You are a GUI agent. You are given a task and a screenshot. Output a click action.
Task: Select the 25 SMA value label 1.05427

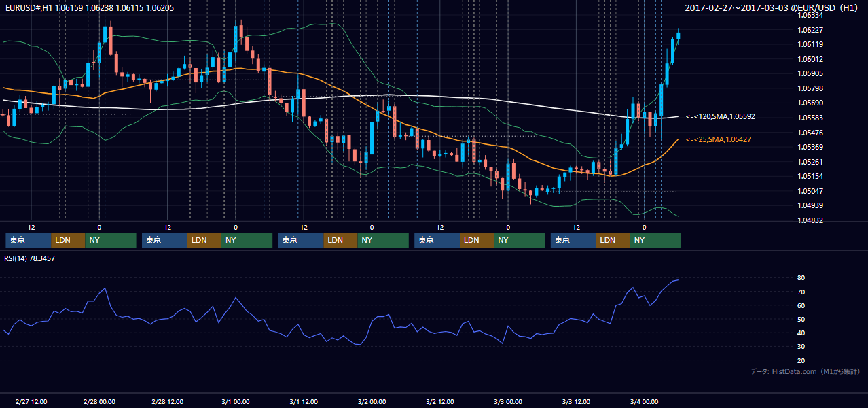(719, 139)
